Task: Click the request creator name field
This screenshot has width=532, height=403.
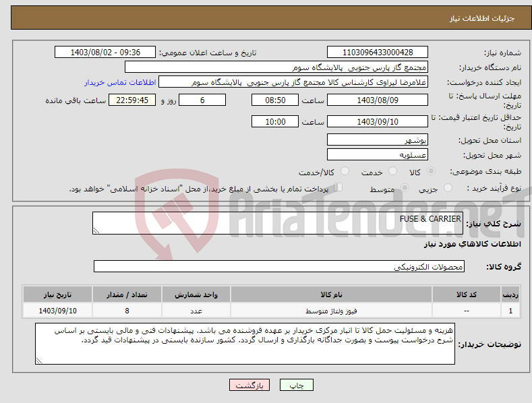Action: click(x=293, y=82)
